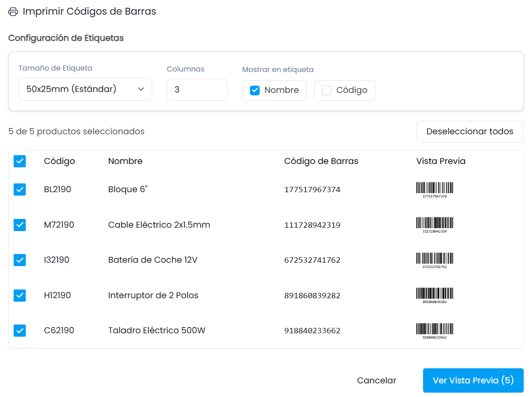Screen dimensions: 532x397
Task: Open the Tamaño de Etiqueta dropdown
Action: [85, 89]
